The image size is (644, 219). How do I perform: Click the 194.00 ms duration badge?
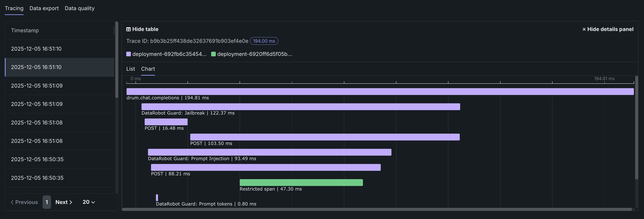point(264,41)
